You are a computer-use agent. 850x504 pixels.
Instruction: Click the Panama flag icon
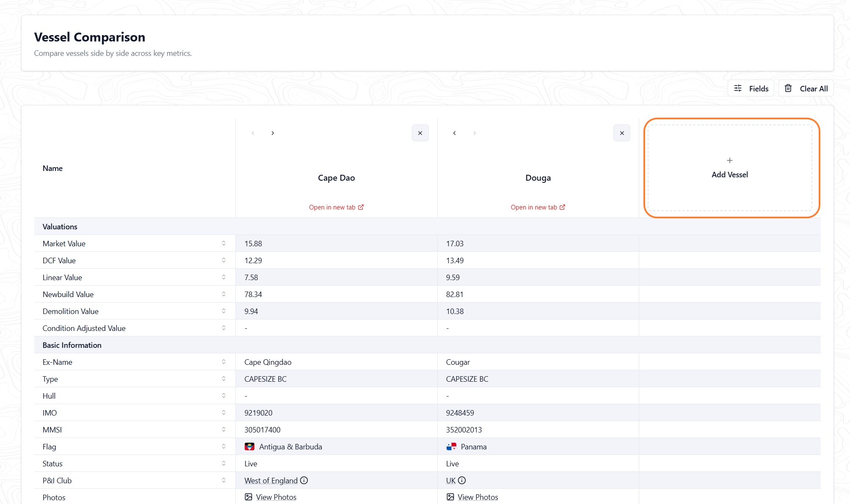coord(451,446)
